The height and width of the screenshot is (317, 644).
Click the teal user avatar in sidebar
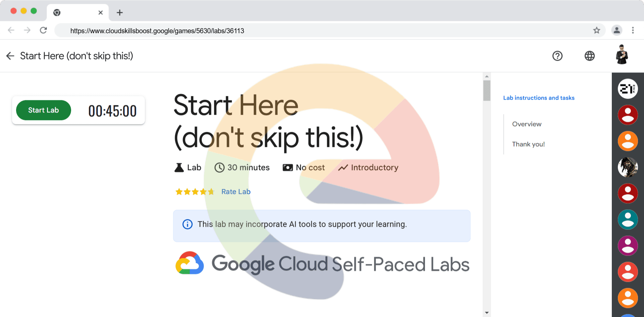tap(628, 220)
